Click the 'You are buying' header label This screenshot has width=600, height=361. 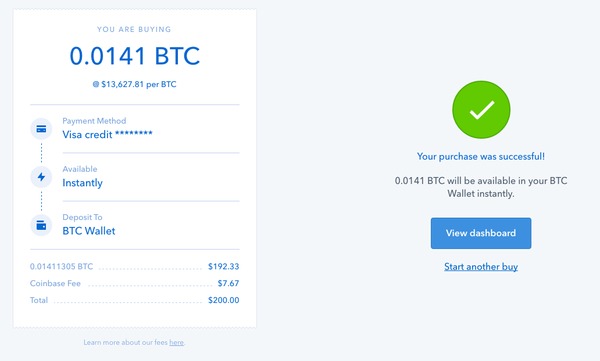click(134, 29)
